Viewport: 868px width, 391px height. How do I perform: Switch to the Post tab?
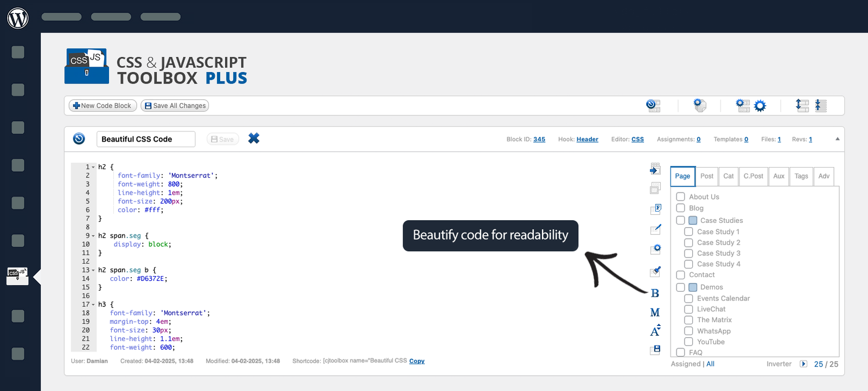coord(707,176)
